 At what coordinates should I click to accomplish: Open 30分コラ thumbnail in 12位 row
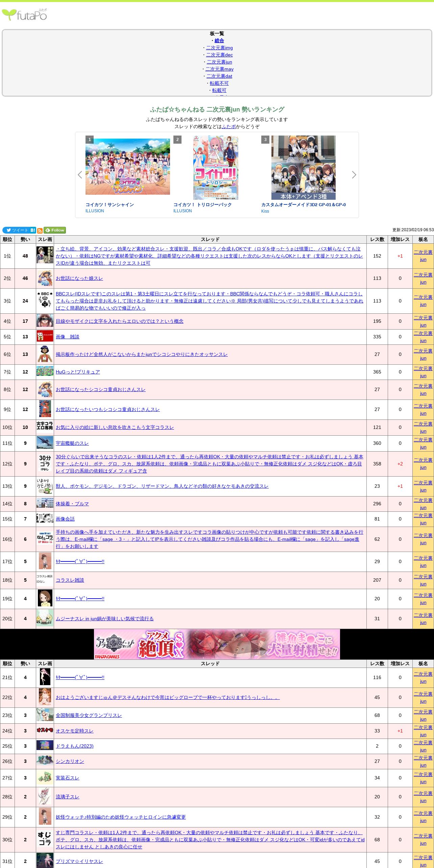click(45, 463)
